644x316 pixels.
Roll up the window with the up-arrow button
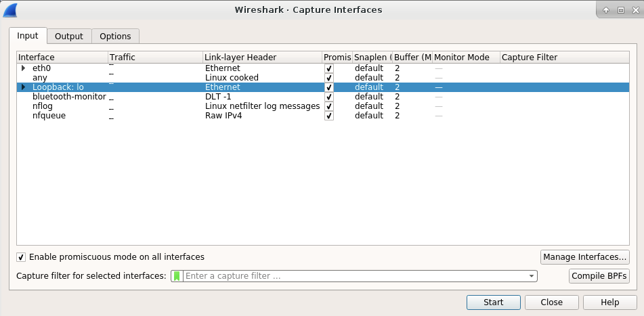click(606, 10)
